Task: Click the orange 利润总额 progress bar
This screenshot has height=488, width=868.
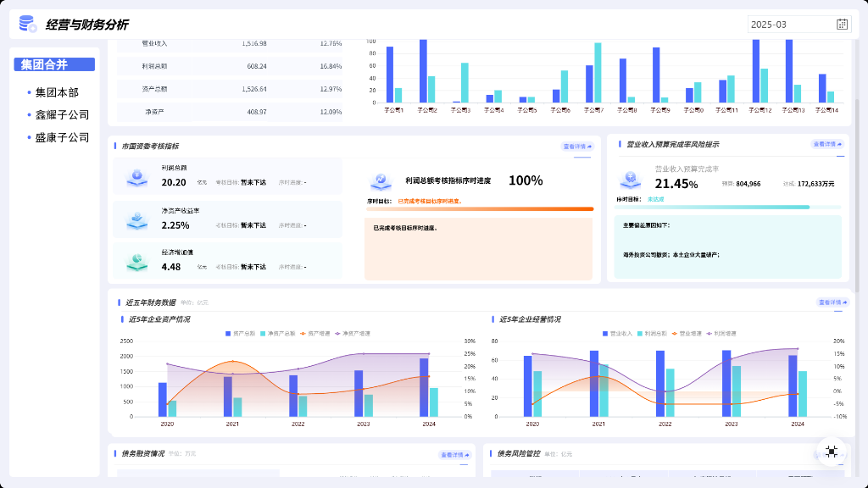Action: click(x=480, y=209)
